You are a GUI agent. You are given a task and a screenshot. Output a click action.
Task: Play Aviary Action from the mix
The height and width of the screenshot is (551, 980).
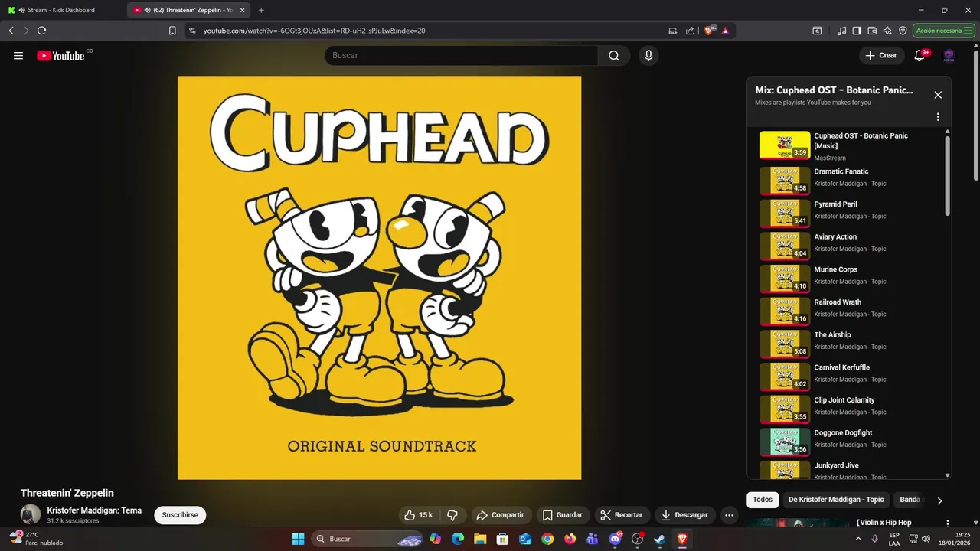click(x=851, y=246)
